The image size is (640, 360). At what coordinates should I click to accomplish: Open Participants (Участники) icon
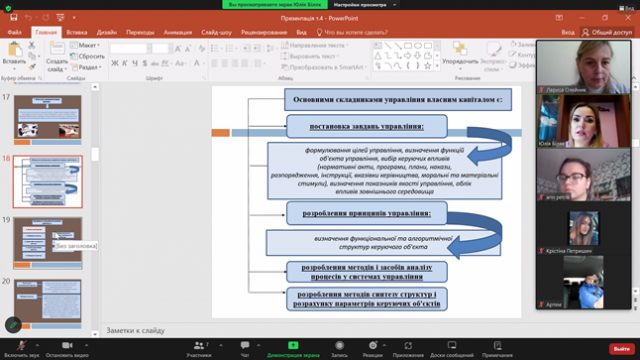199,345
